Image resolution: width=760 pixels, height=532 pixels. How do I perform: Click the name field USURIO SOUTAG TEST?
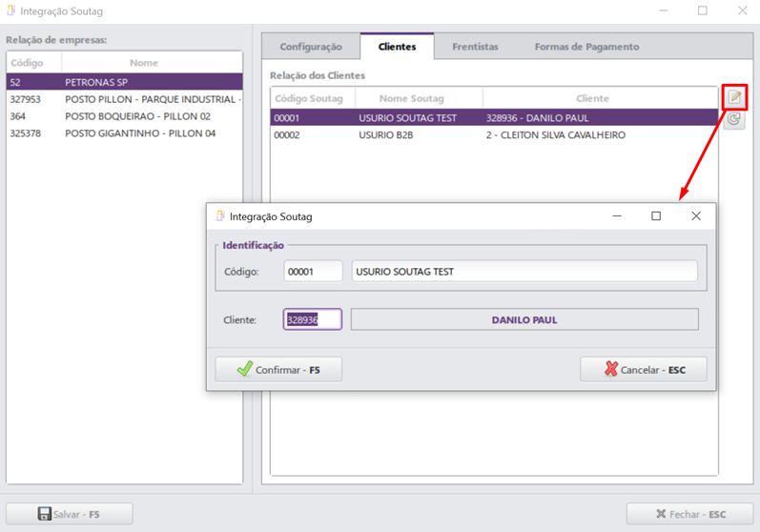pos(524,271)
